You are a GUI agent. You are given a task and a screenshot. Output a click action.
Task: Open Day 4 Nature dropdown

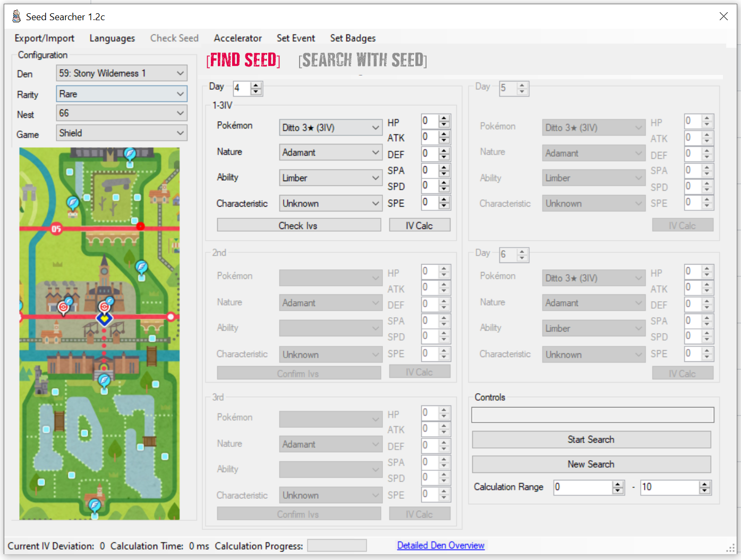pyautogui.click(x=330, y=152)
